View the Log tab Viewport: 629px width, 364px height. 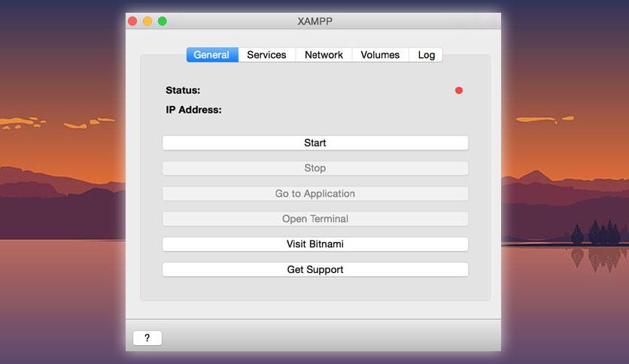point(426,55)
